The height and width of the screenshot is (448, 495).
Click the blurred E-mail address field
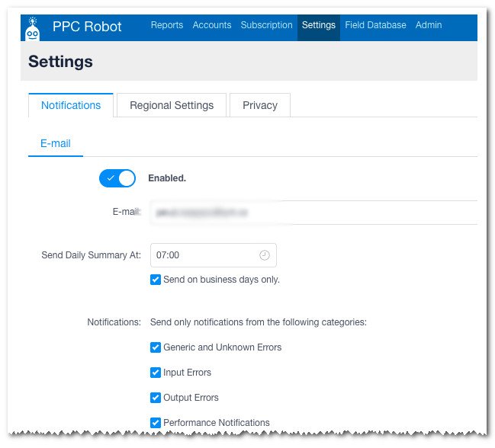coord(313,213)
